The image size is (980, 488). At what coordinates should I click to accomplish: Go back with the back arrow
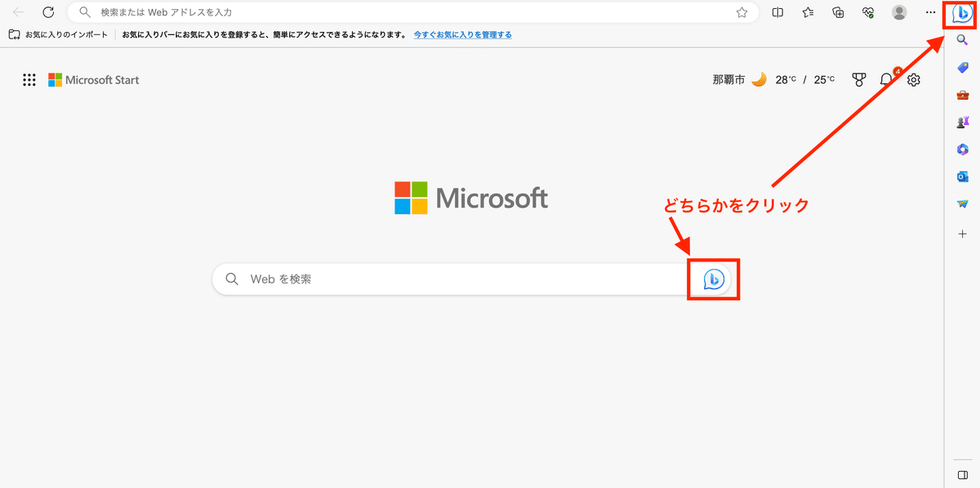pos(18,12)
